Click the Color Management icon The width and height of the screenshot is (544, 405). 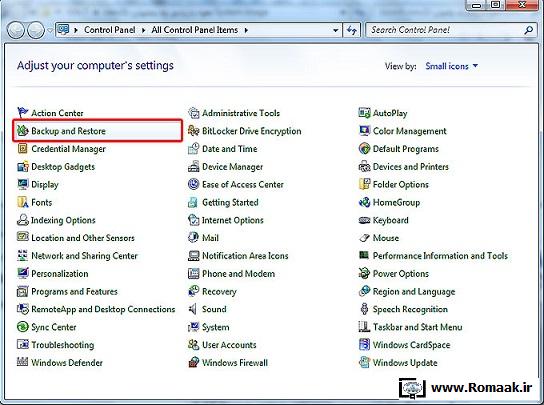[x=364, y=130]
